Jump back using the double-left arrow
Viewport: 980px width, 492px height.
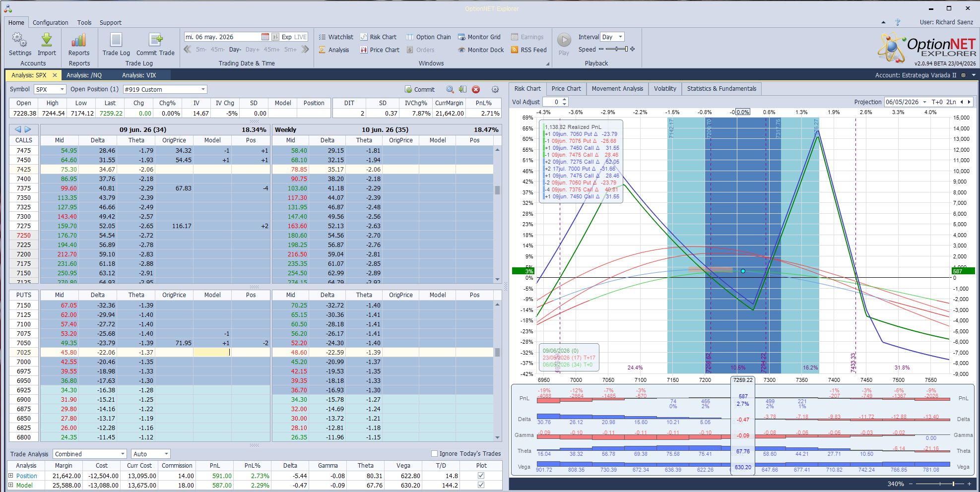click(188, 49)
